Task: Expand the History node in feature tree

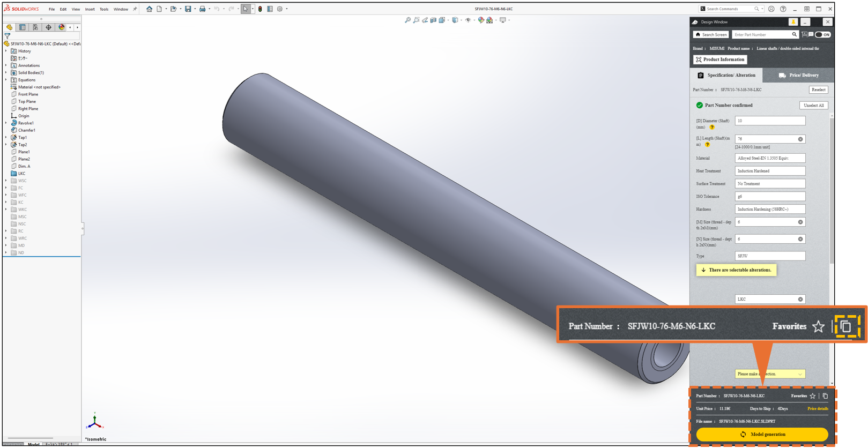Action: [x=6, y=51]
